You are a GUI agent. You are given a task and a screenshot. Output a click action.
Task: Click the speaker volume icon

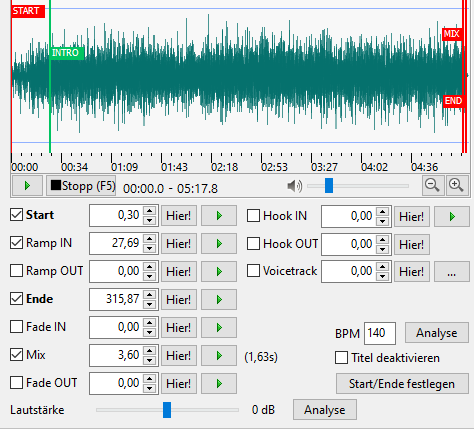(295, 186)
